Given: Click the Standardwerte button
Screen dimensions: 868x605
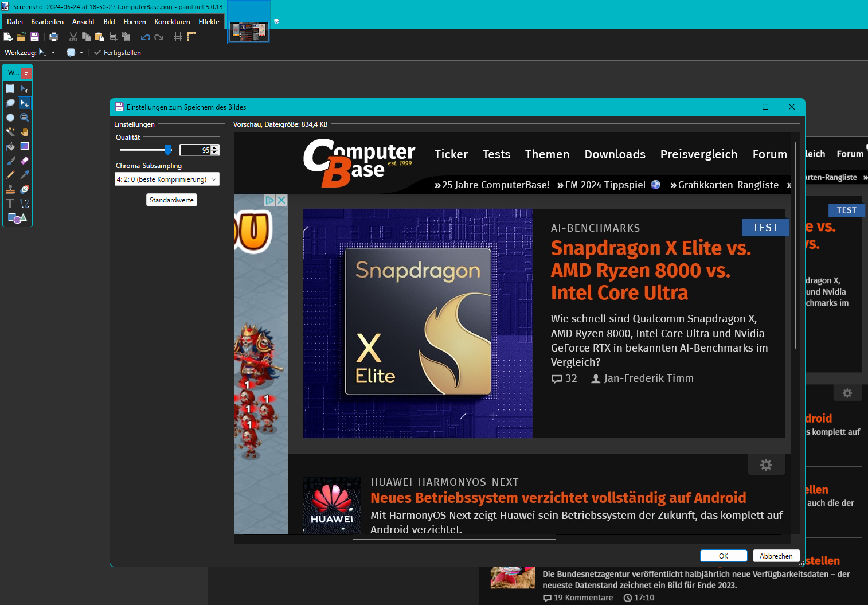Looking at the screenshot, I should click(171, 200).
